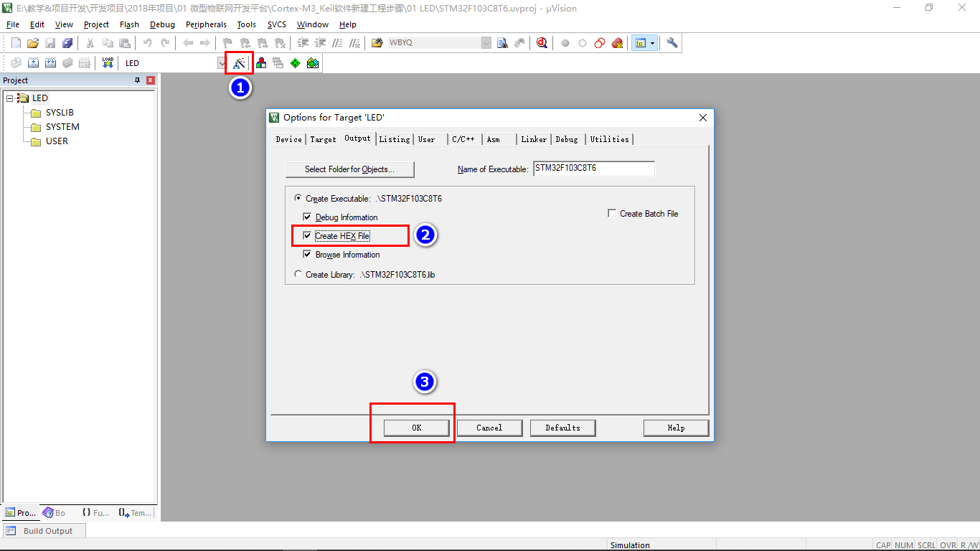The image size is (980, 551).
Task: Click the Find in Files folder-binoculars icon
Action: coord(377,43)
